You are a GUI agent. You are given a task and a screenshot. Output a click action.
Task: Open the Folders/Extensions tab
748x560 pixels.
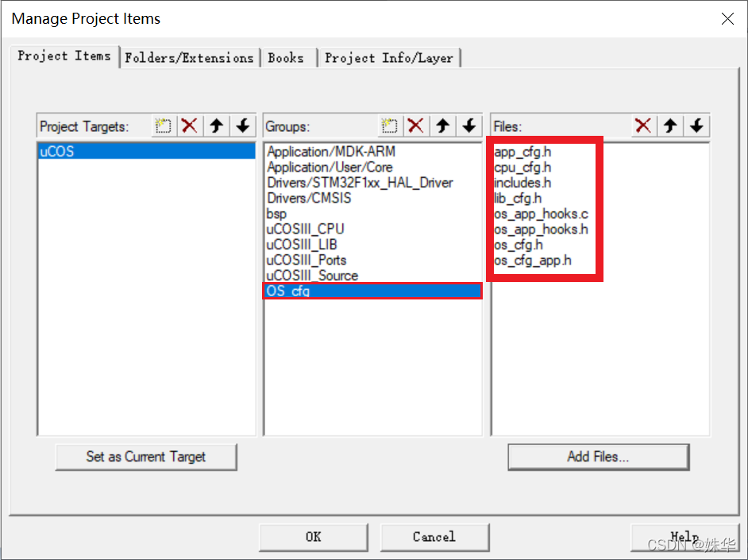click(190, 58)
